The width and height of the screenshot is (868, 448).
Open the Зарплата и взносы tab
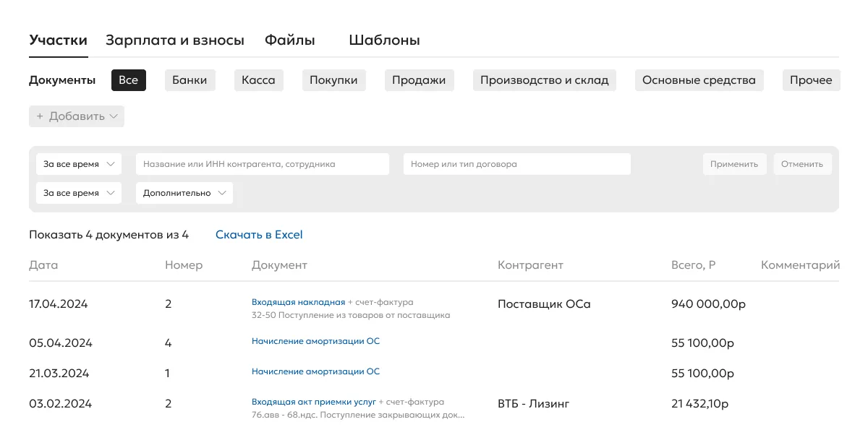pos(175,40)
